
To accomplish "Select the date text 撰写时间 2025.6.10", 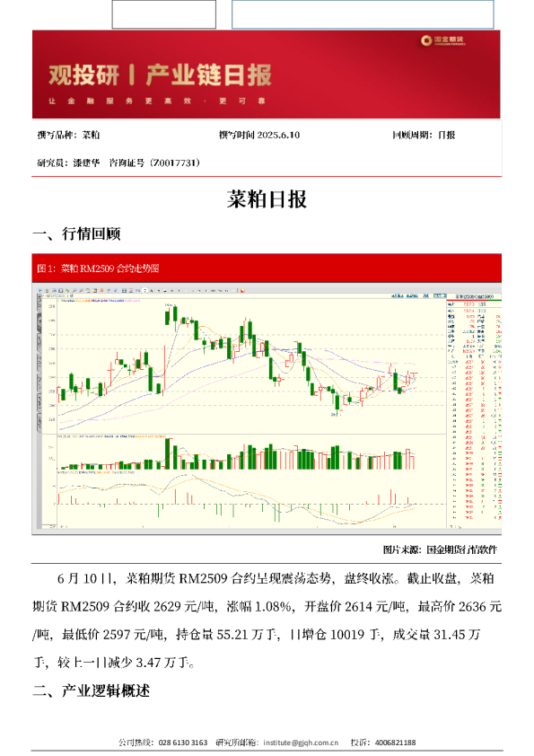I will [x=259, y=135].
